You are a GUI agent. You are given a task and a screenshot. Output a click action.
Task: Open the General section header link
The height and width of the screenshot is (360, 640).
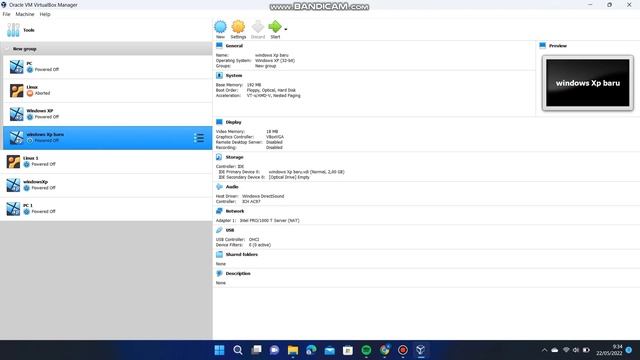pos(234,46)
